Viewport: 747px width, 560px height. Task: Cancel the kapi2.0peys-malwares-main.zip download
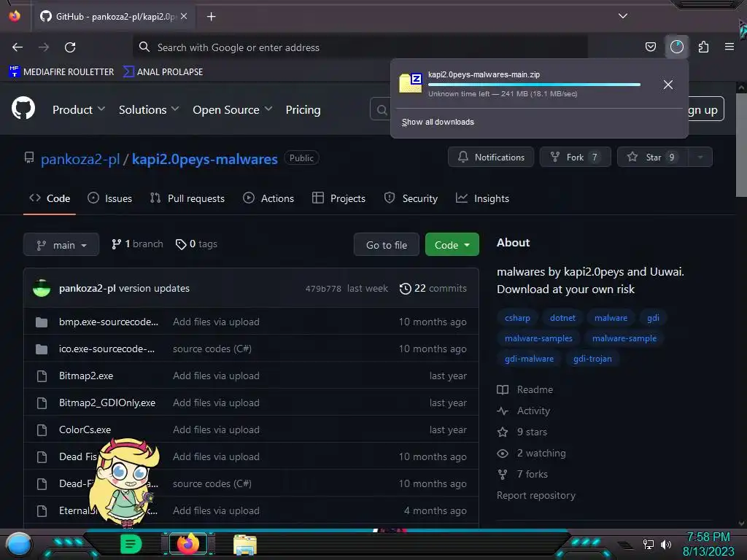(x=668, y=85)
